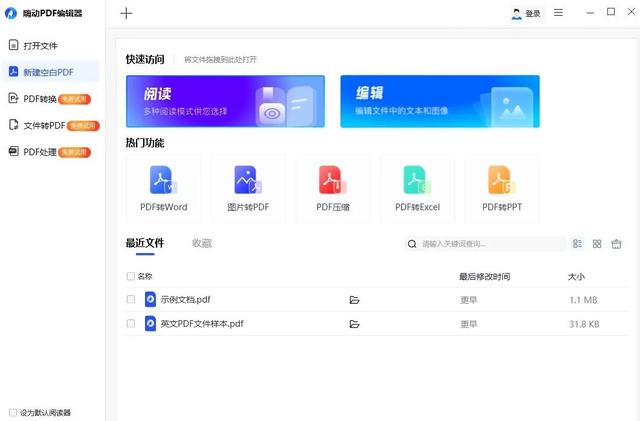Click the keyword search input field
The height and width of the screenshot is (421, 640).
coord(485,244)
